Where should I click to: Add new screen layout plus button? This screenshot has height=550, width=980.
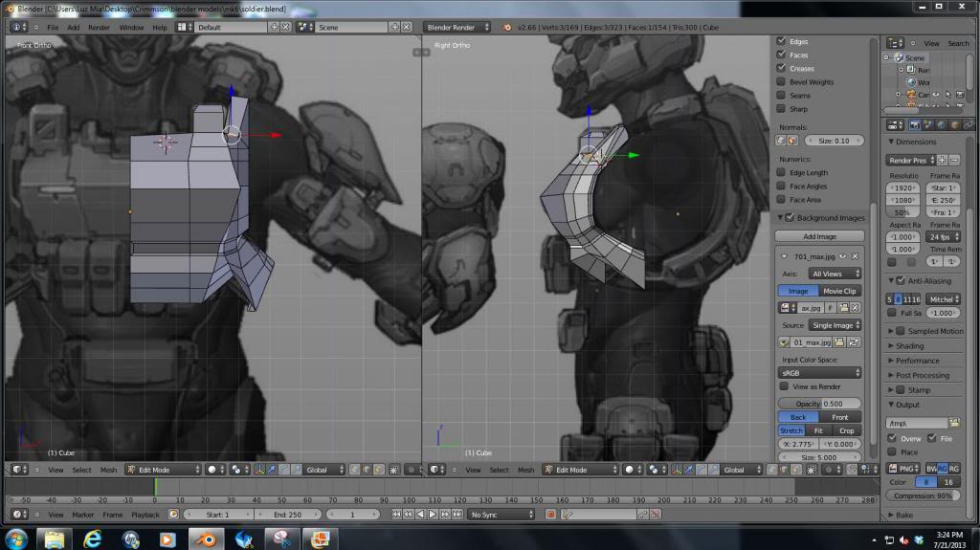click(274, 27)
